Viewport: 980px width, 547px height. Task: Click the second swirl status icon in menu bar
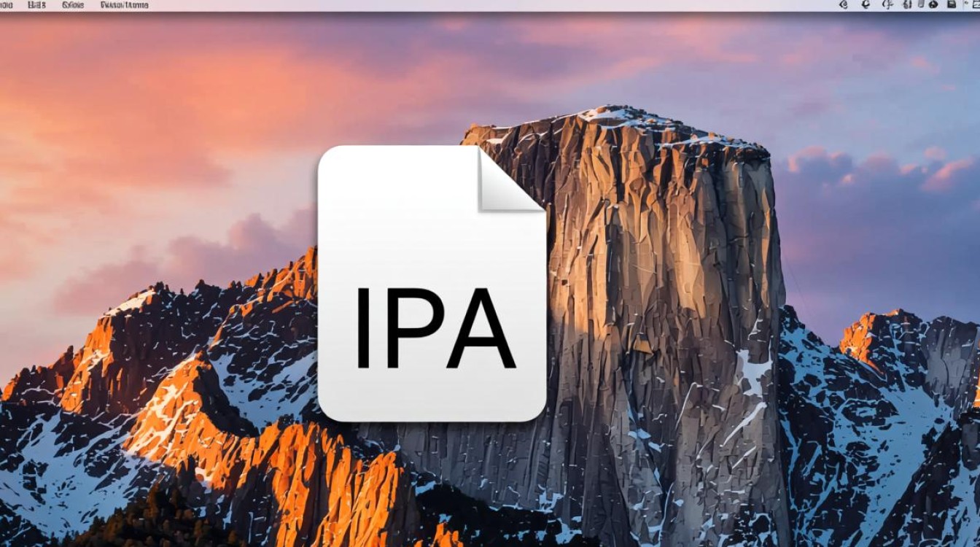(866, 4)
